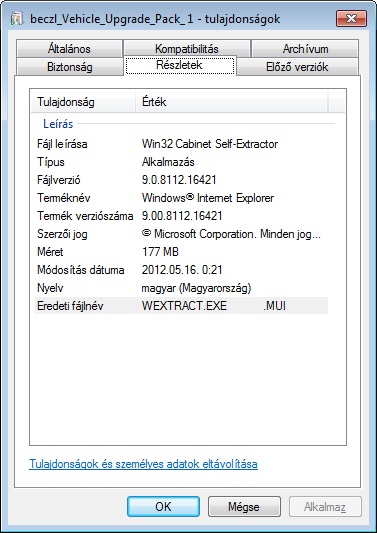Select the Méret property label
The height and width of the screenshot is (533, 377).
50,252
